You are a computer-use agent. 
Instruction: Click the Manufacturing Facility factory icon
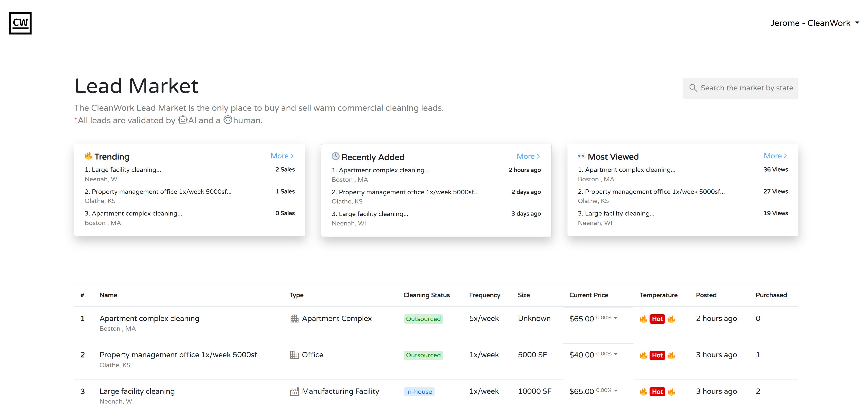coord(294,392)
